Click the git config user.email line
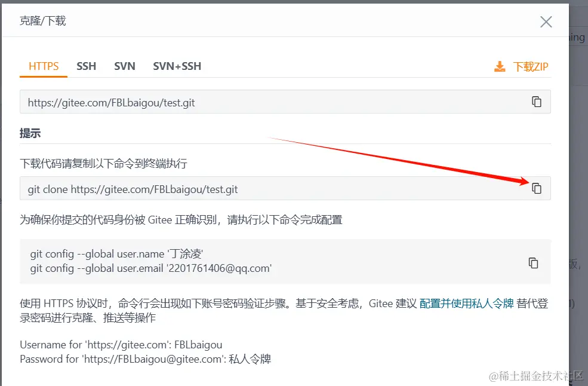Screen dimensions: 588x386 151,268
